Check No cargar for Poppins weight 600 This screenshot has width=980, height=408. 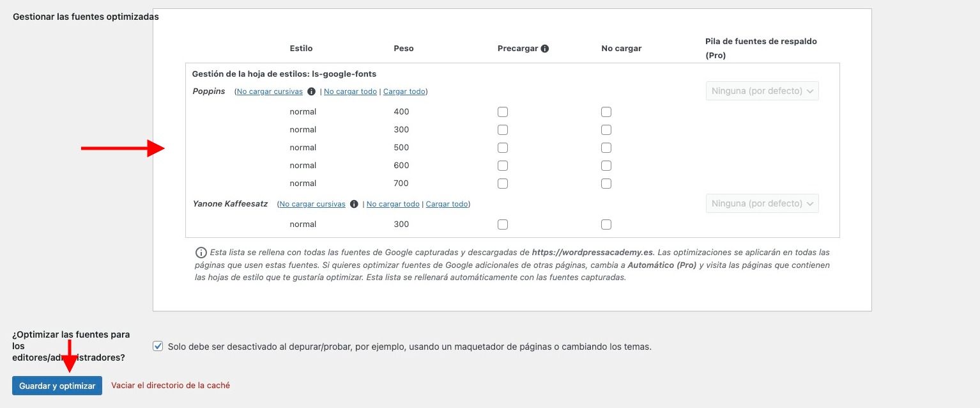(606, 166)
